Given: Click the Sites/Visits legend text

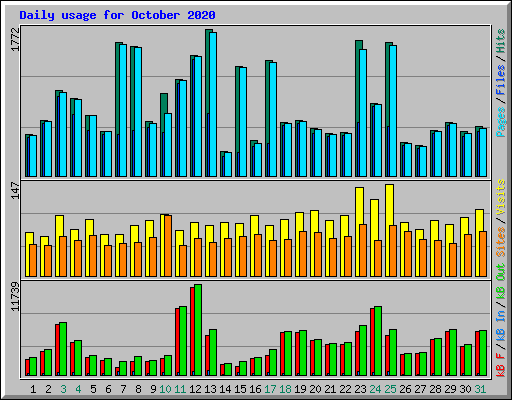Looking at the screenshot, I should [x=500, y=218].
